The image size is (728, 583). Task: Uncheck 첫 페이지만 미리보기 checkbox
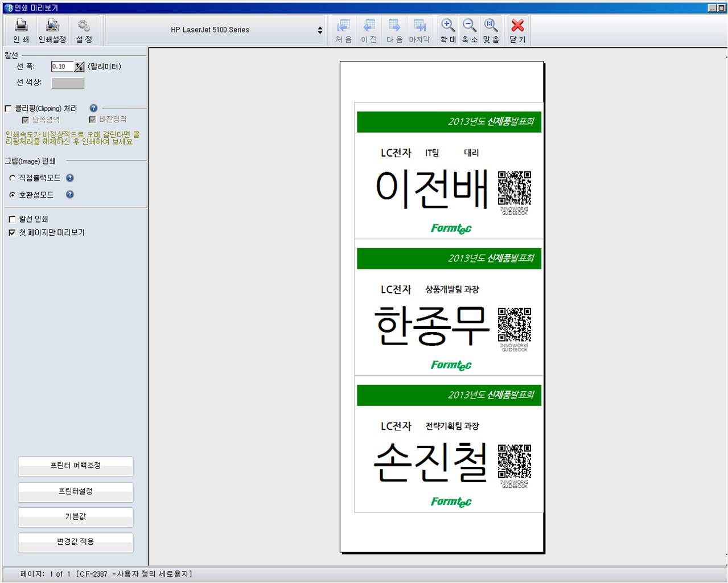click(12, 233)
